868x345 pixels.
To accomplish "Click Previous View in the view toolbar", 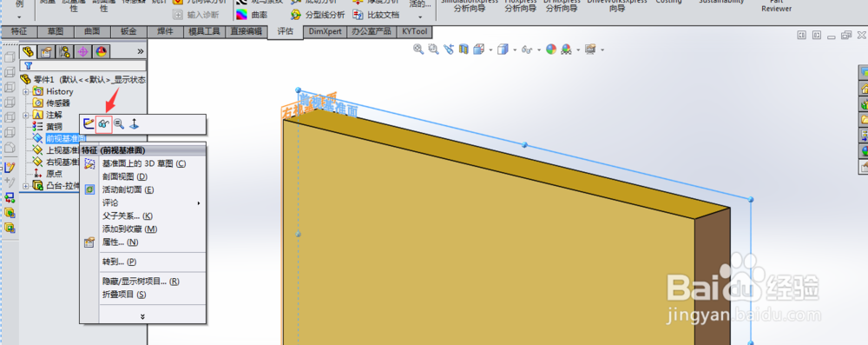I will [449, 50].
